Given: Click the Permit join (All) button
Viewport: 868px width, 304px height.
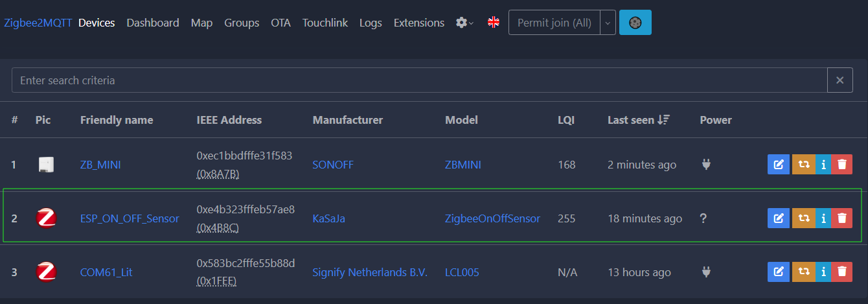Looking at the screenshot, I should (554, 23).
